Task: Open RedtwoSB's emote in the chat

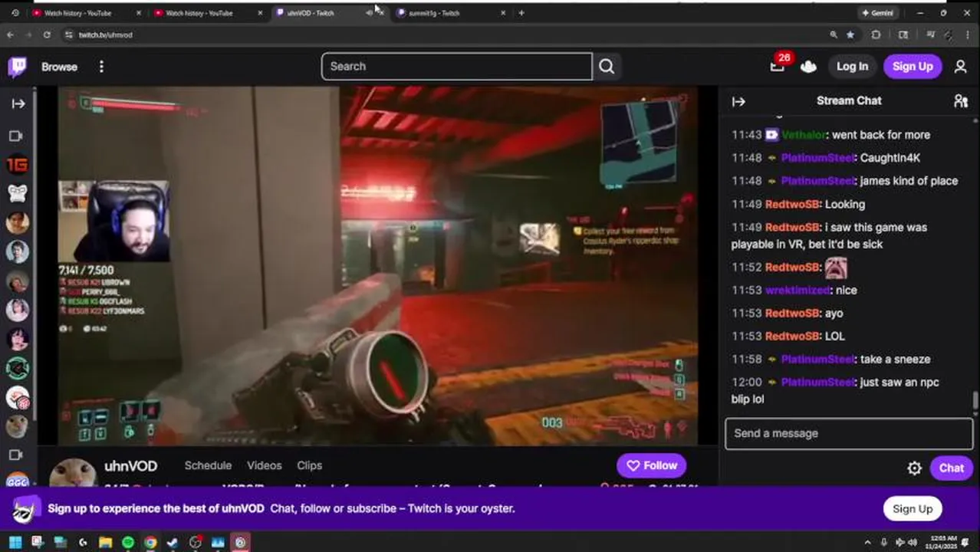Action: (836, 268)
